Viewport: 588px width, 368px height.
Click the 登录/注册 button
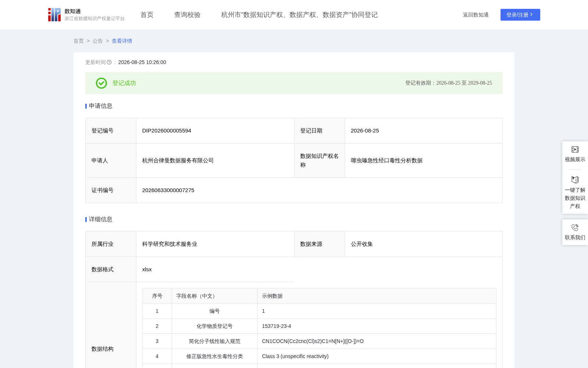click(520, 15)
